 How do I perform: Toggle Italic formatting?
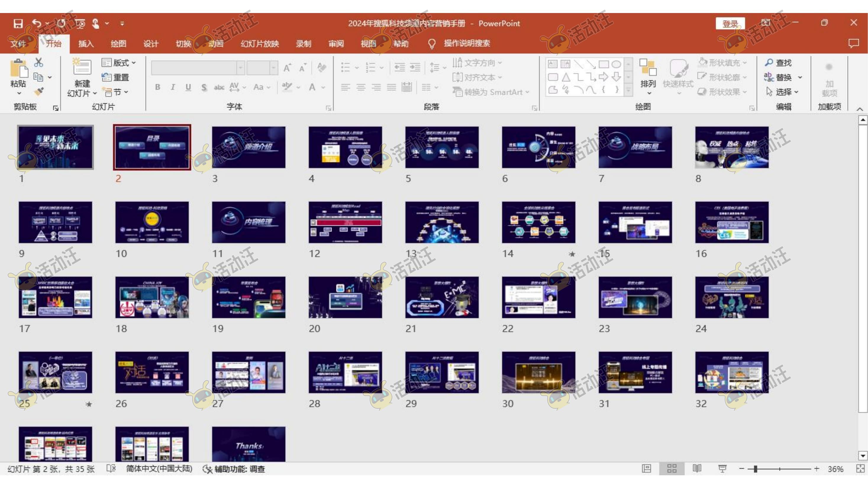tap(172, 87)
